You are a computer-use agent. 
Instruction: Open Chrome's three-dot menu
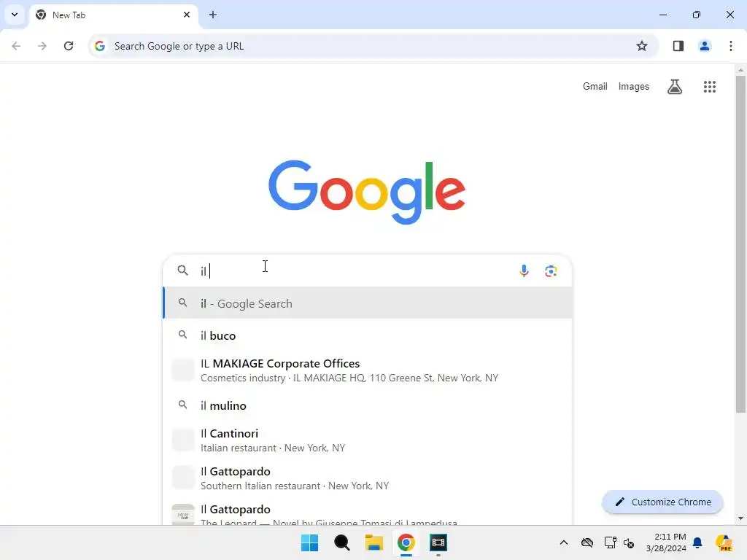(x=731, y=46)
